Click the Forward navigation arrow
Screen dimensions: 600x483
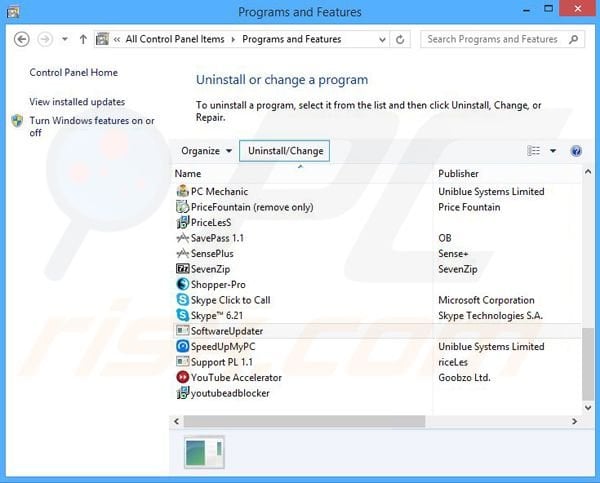pyautogui.click(x=45, y=39)
